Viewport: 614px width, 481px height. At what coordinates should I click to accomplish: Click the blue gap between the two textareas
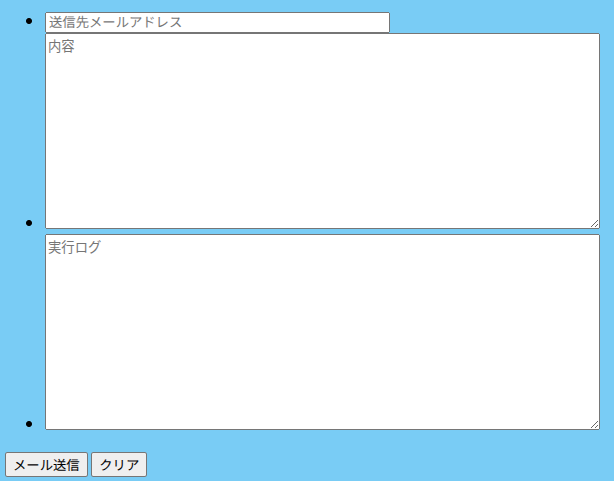tap(322, 231)
